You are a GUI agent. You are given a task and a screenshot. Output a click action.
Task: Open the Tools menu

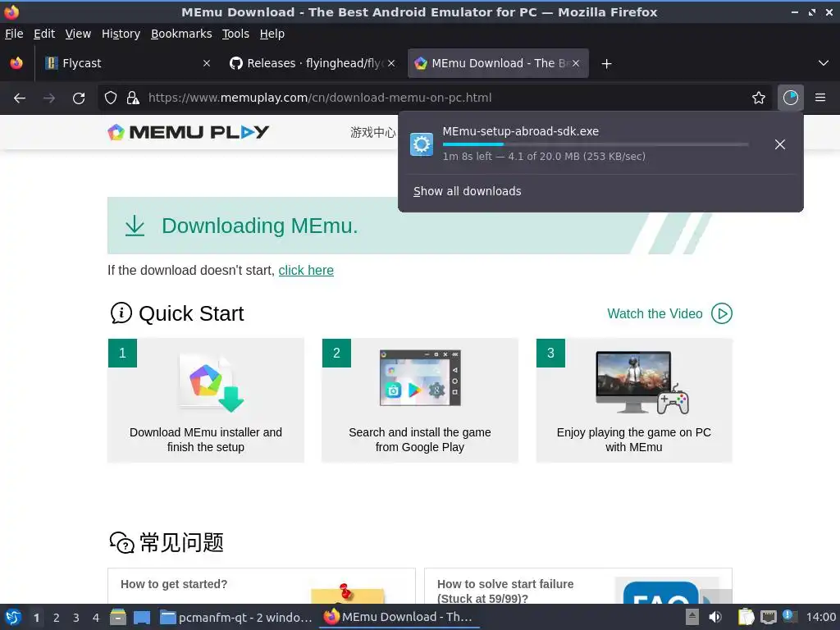click(x=235, y=34)
